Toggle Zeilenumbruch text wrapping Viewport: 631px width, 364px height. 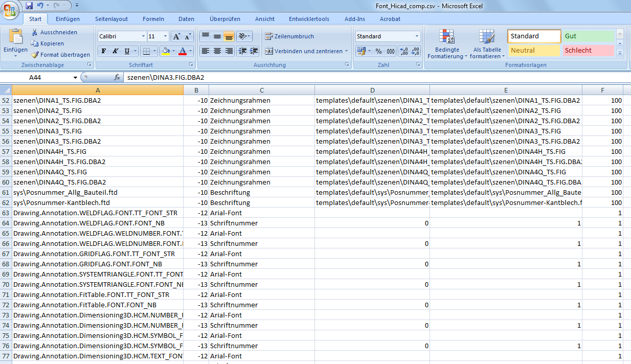pyautogui.click(x=289, y=36)
